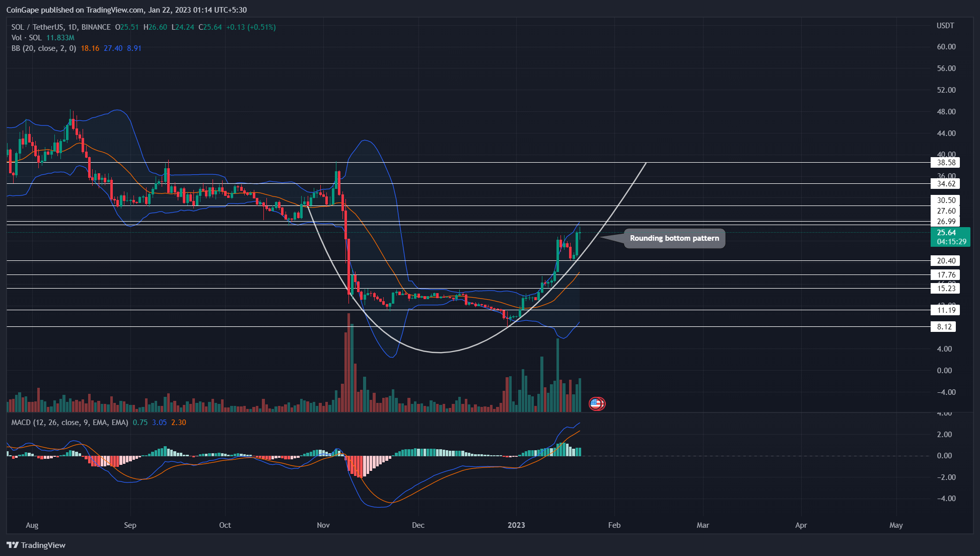Click the 30.50 price level label
This screenshot has height=556, width=980.
pos(946,200)
